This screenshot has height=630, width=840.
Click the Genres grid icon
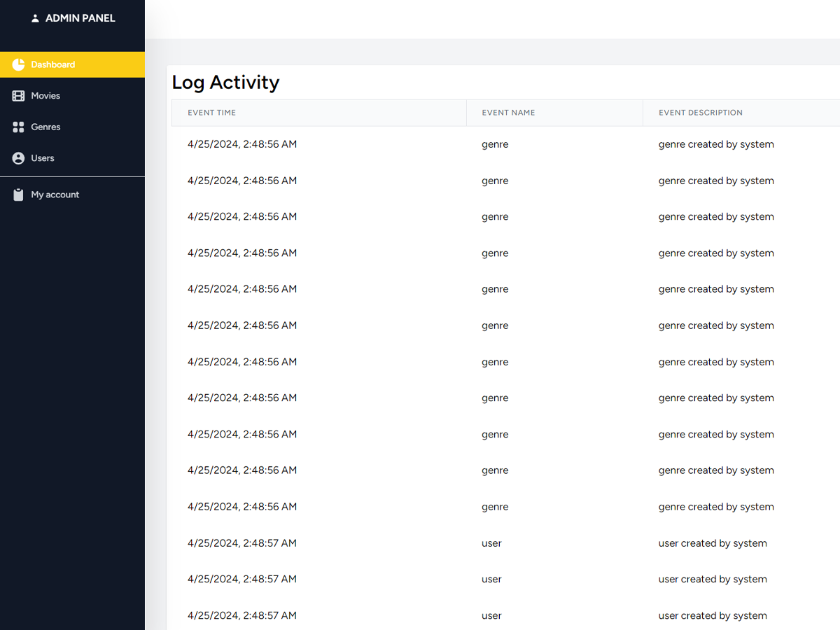coord(18,127)
